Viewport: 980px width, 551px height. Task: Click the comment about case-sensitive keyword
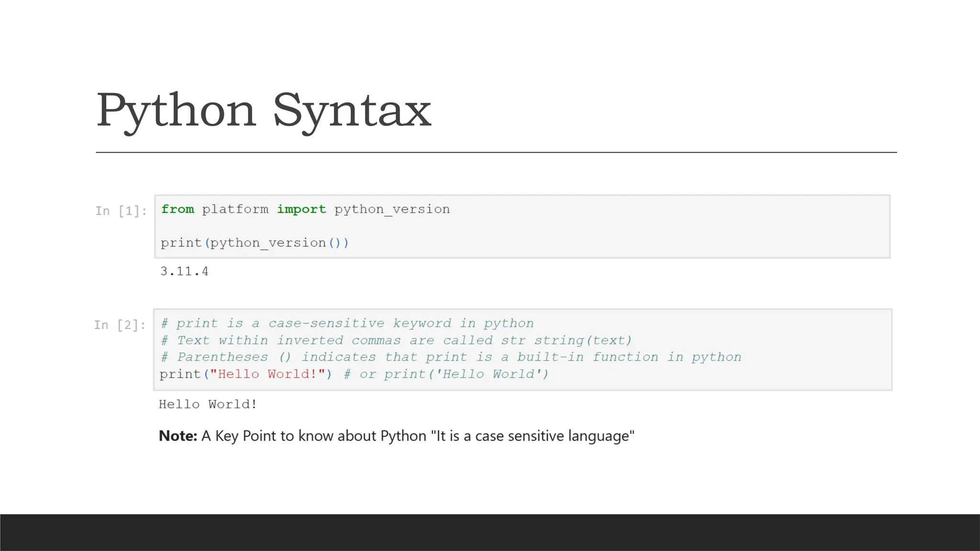pyautogui.click(x=347, y=323)
